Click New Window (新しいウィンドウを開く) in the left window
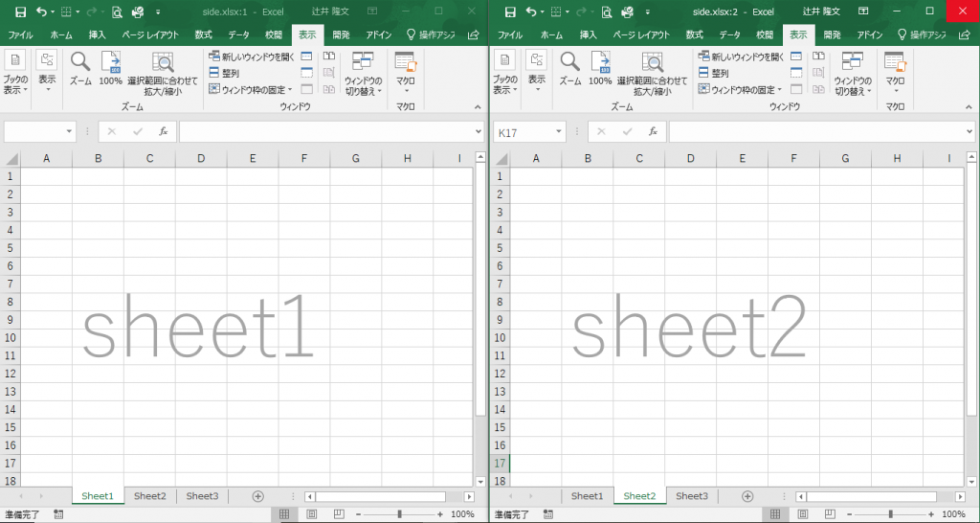This screenshot has height=523, width=980. click(251, 57)
